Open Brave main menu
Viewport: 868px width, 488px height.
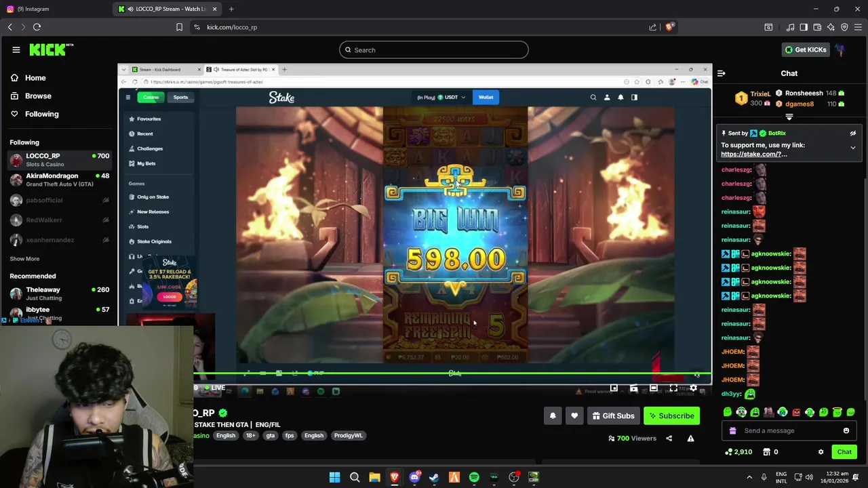coord(858,27)
